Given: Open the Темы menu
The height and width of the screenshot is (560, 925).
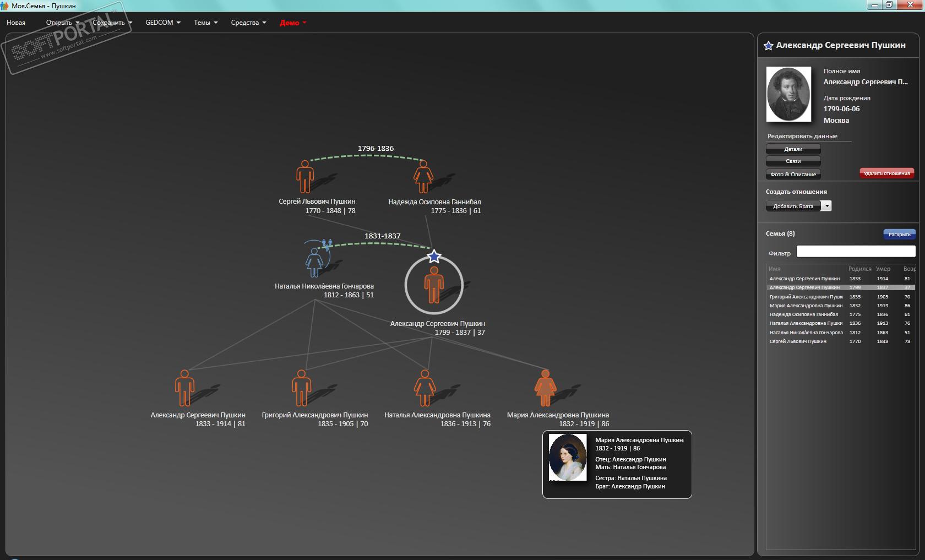Looking at the screenshot, I should click(206, 23).
